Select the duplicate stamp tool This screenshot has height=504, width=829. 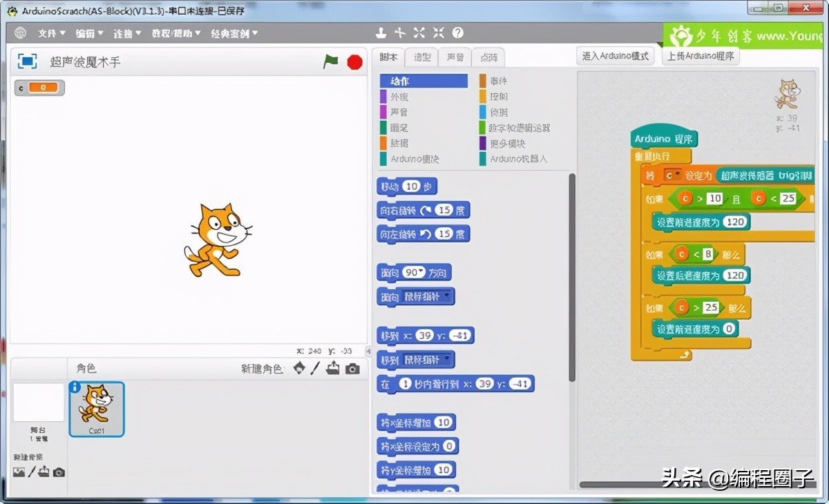[x=380, y=33]
